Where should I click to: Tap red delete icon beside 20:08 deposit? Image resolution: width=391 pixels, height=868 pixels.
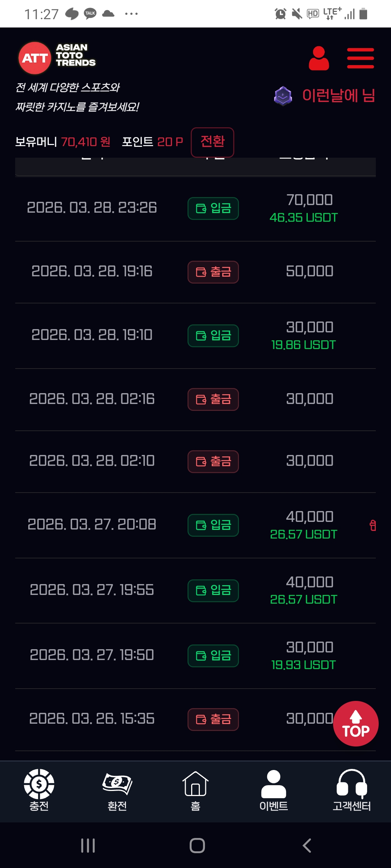tap(373, 525)
